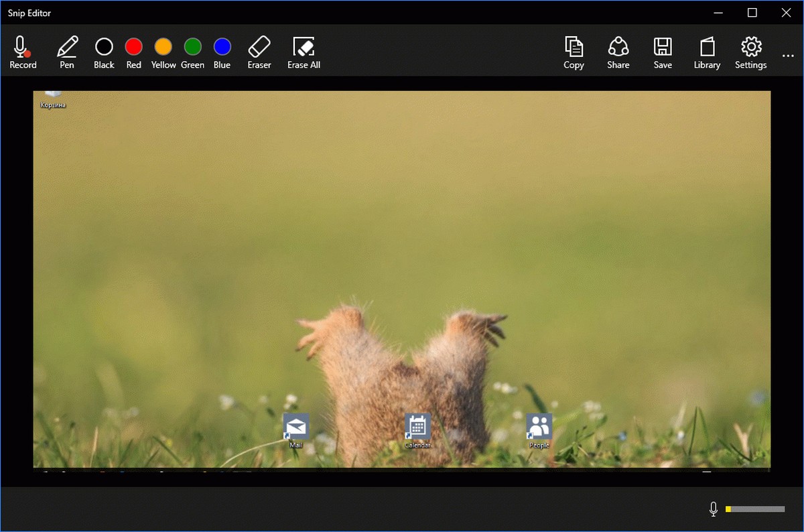Minimize the Snip Editor window
This screenshot has height=532, width=804.
pos(718,13)
